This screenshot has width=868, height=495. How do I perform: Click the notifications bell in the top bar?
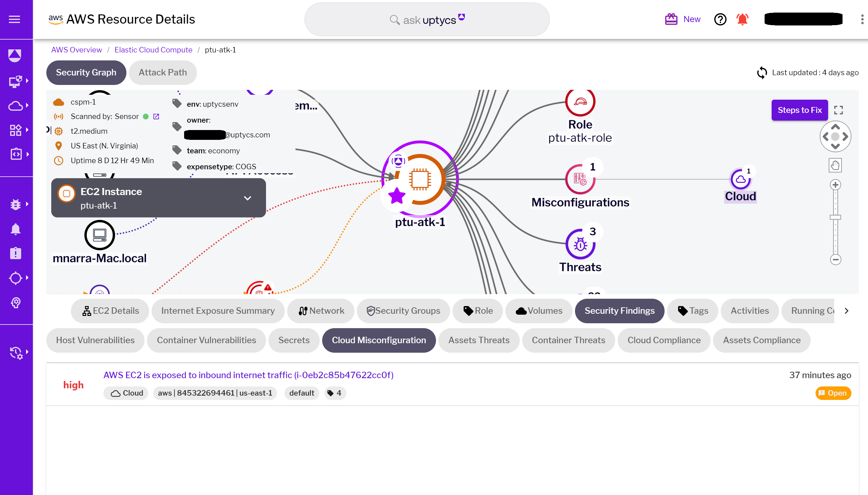click(x=742, y=19)
